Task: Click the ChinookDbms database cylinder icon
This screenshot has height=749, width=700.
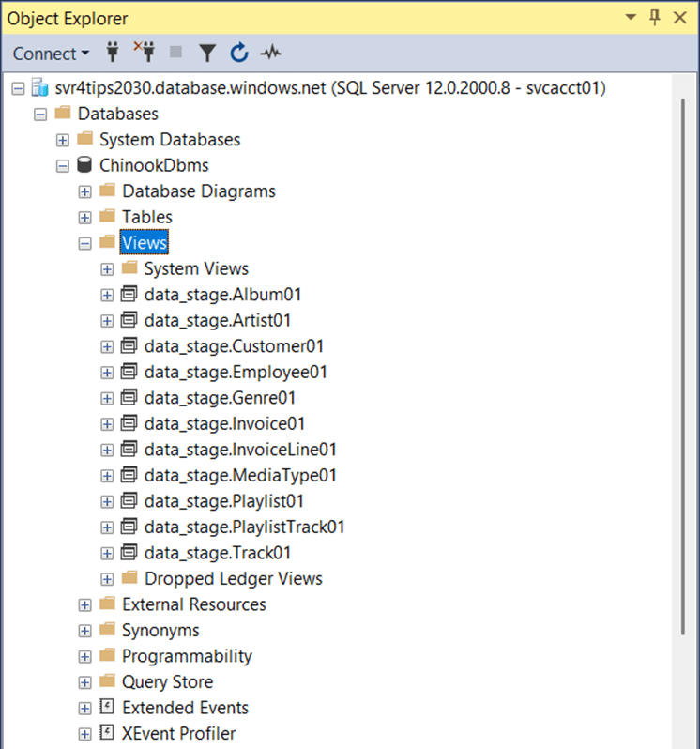Action: 84,164
